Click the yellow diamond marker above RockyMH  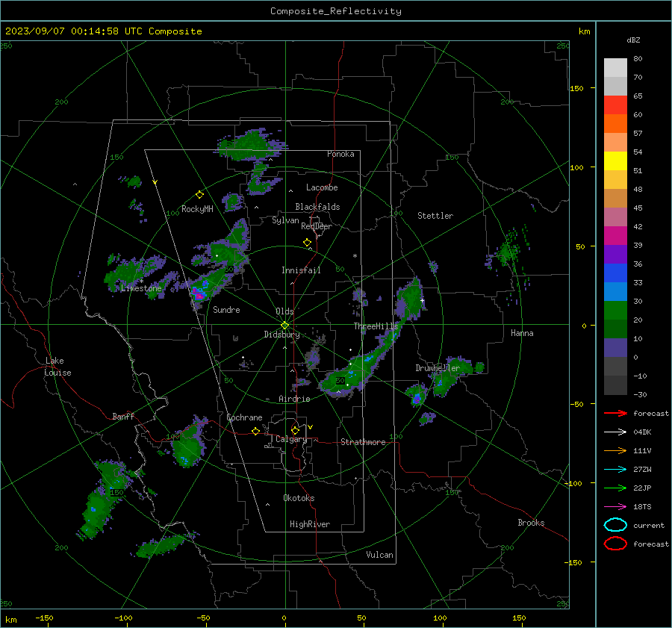(x=199, y=195)
